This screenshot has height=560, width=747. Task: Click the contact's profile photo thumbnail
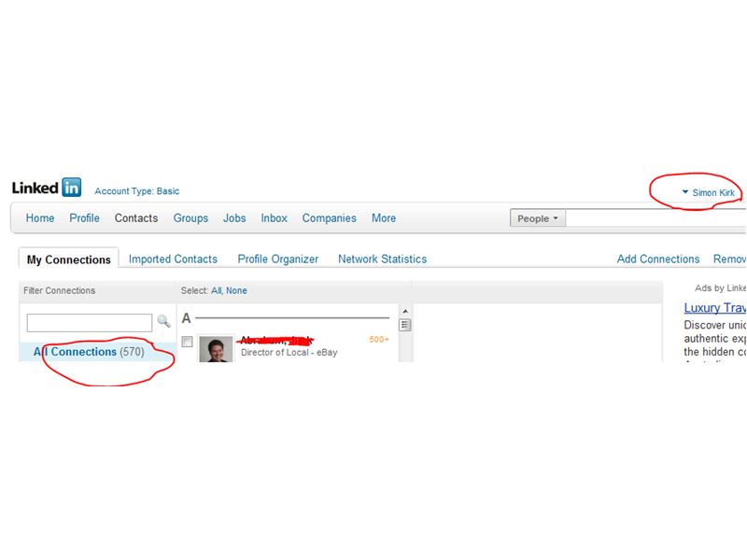point(216,349)
